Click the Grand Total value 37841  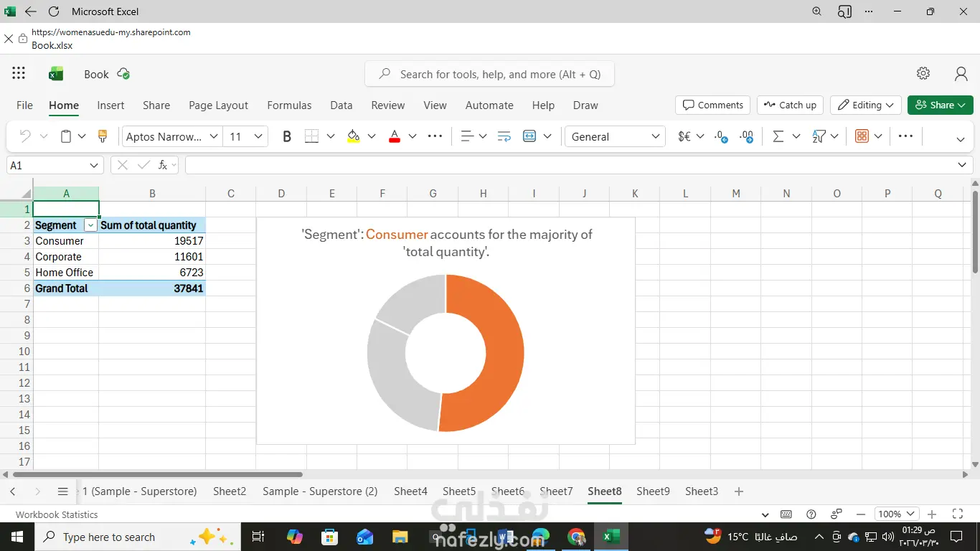152,288
